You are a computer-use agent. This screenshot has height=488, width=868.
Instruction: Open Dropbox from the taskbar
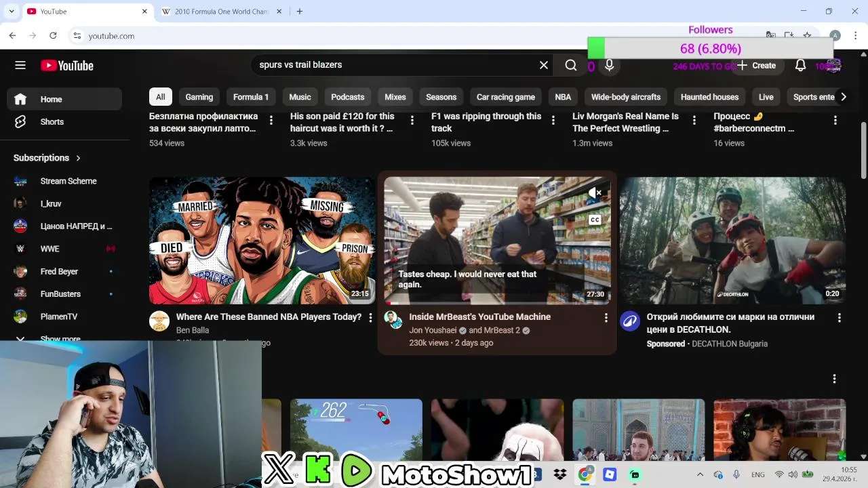tap(560, 474)
